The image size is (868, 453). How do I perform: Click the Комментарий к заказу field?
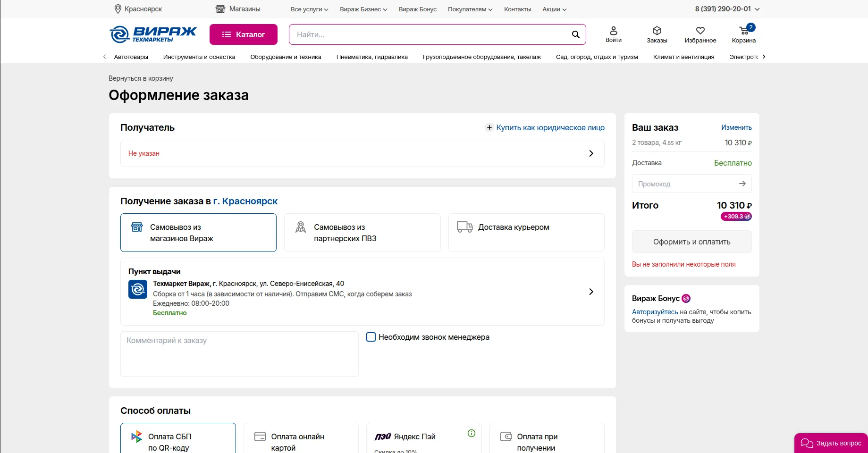point(239,354)
